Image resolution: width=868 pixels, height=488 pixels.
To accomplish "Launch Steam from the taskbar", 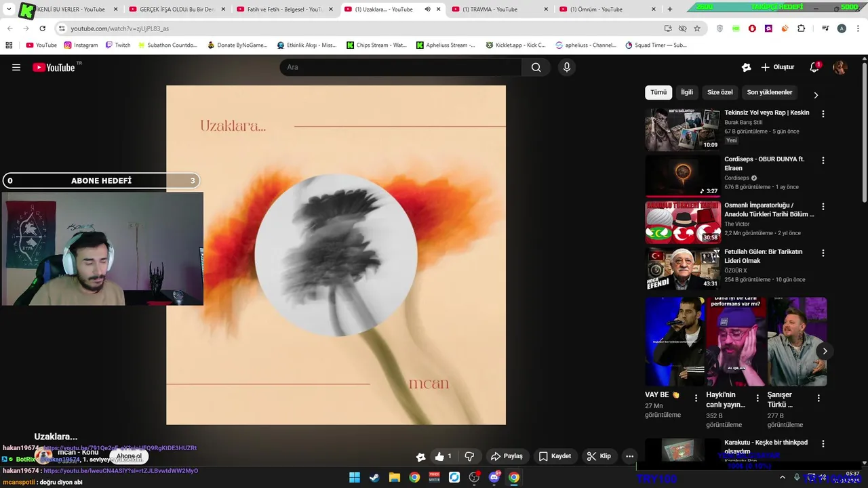I will (374, 477).
